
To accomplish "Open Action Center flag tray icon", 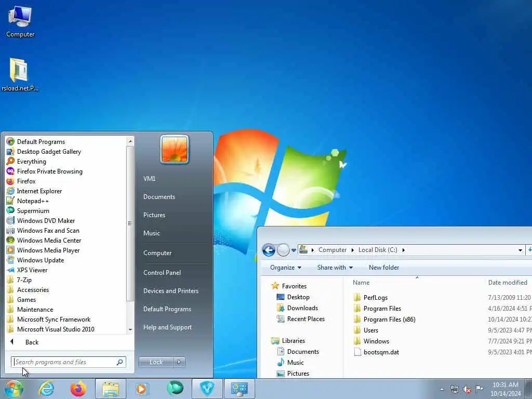I will click(x=479, y=389).
